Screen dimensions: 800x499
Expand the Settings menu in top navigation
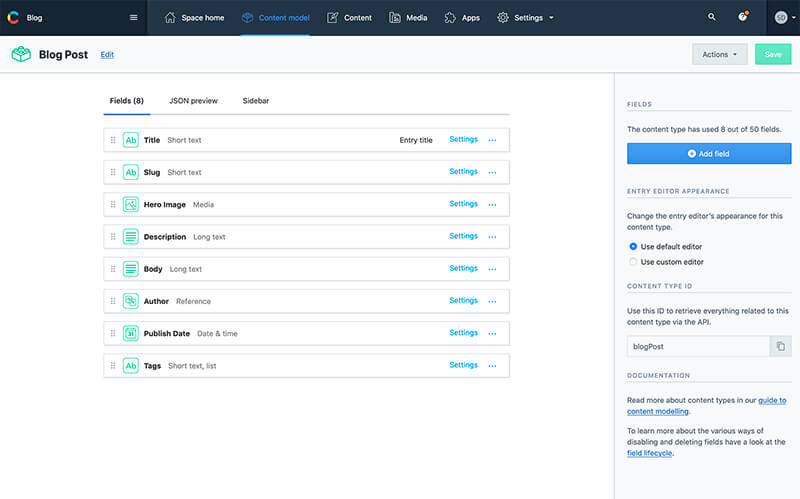coord(526,17)
